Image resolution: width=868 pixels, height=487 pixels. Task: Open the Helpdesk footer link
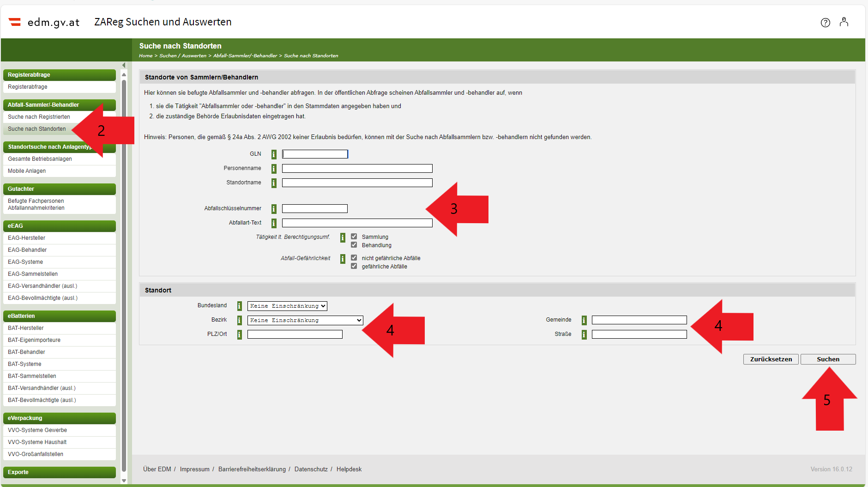(349, 469)
